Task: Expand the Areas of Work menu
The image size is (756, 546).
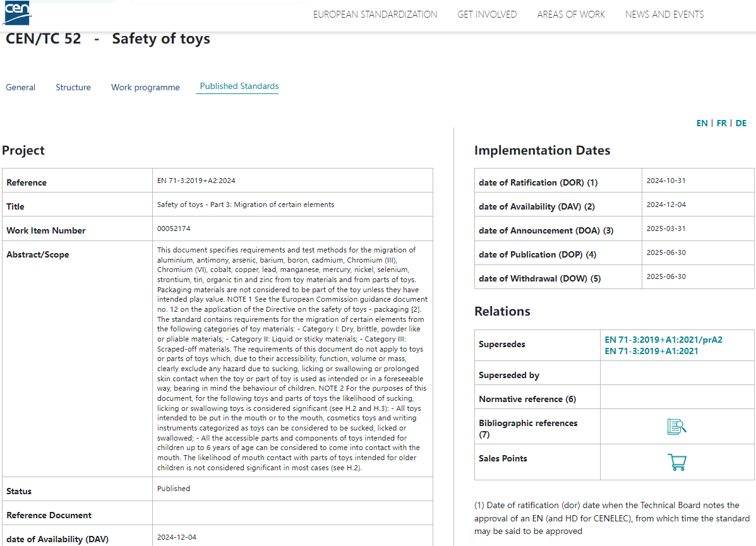Action: tap(571, 15)
